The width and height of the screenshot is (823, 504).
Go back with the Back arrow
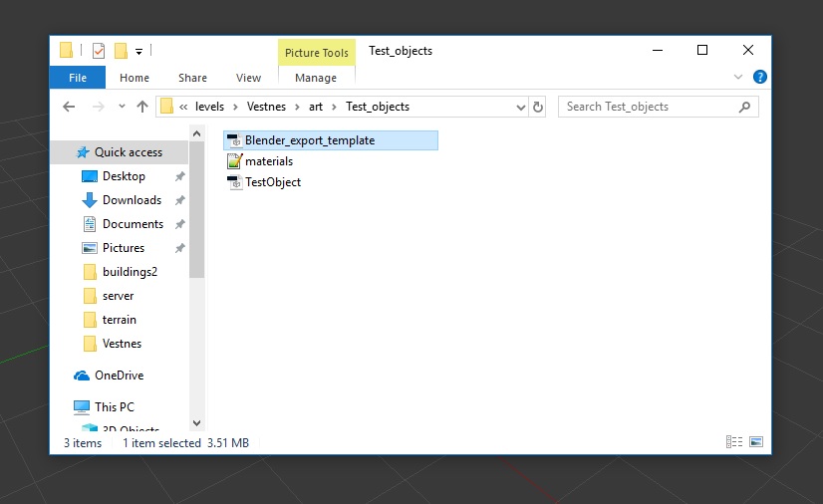point(69,107)
